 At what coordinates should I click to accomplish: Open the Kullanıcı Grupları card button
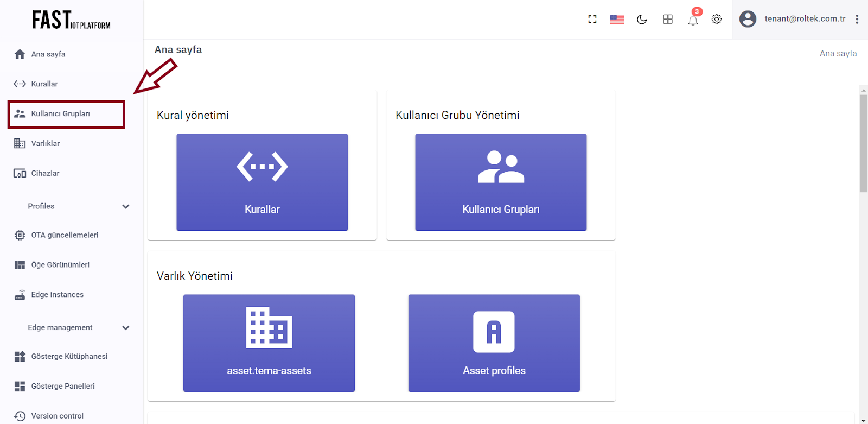tap(501, 182)
